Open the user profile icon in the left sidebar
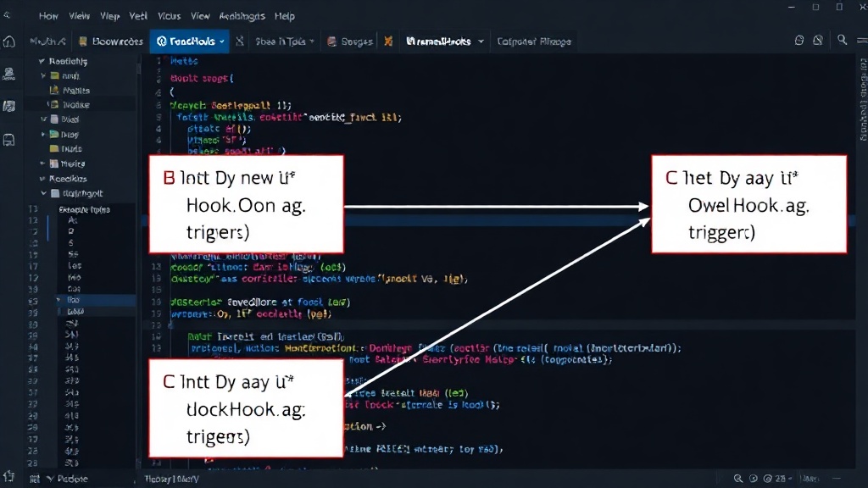 click(8, 73)
